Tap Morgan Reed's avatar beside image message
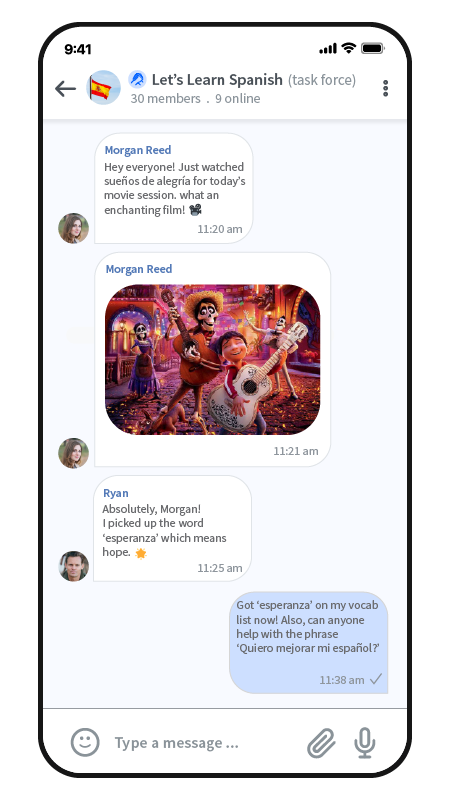The width and height of the screenshot is (450, 800). [x=73, y=453]
